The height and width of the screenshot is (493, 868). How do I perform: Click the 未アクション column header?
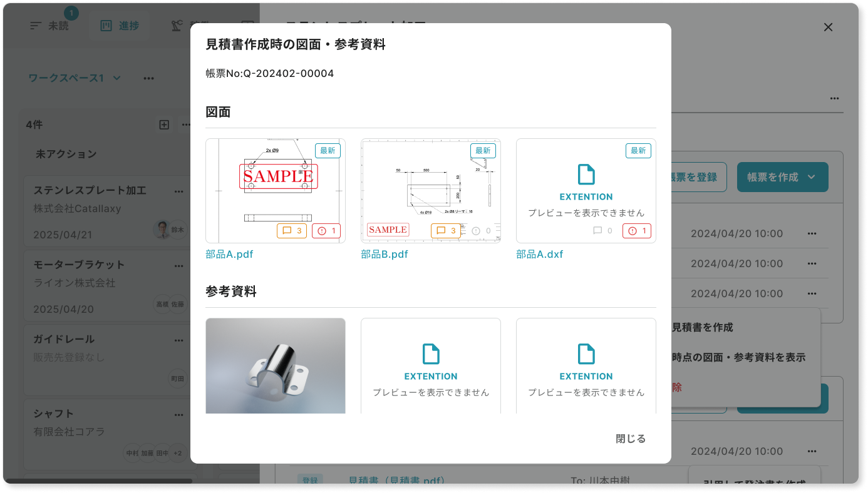coord(66,154)
